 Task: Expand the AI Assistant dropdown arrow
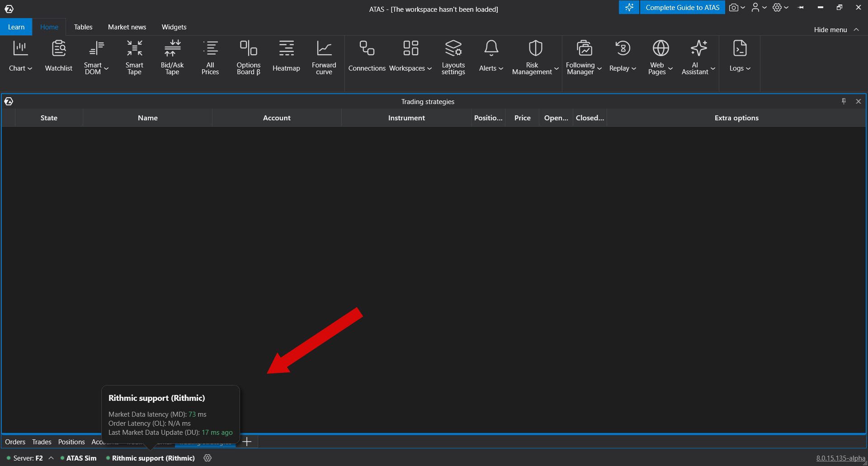pos(713,69)
